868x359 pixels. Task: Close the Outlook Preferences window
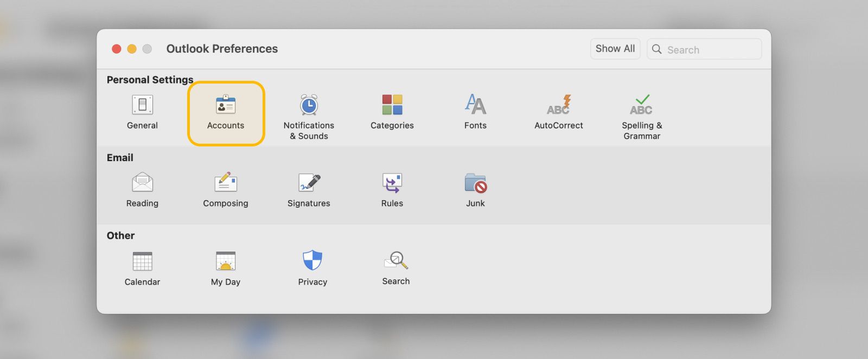[x=116, y=49]
